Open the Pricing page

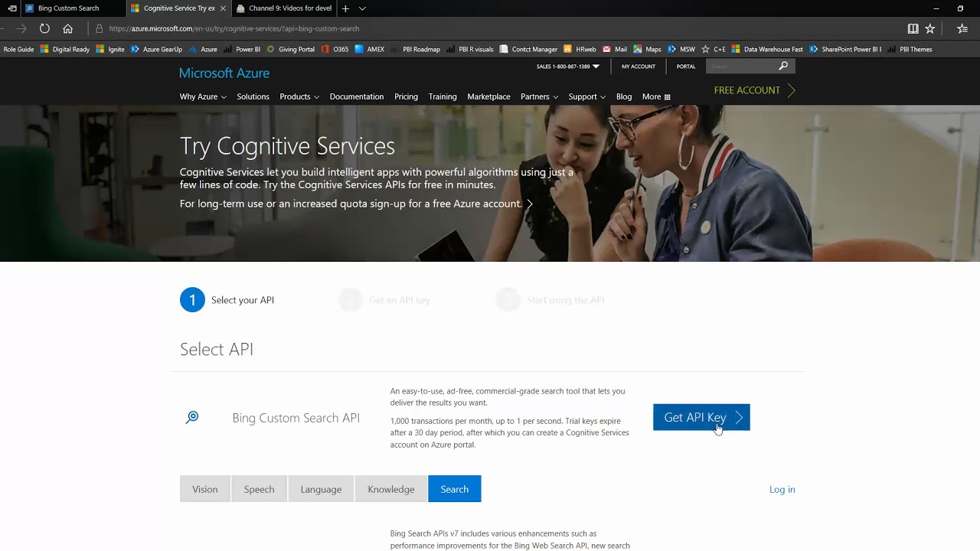[406, 97]
